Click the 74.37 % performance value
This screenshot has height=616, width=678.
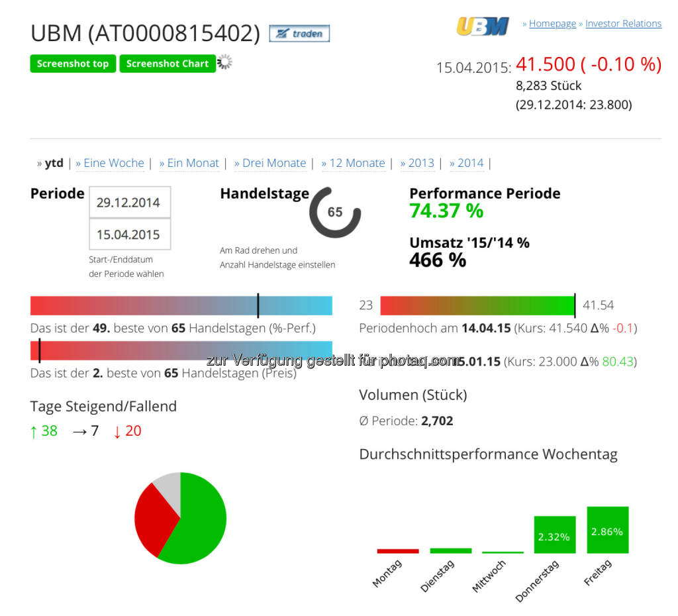pos(446,211)
